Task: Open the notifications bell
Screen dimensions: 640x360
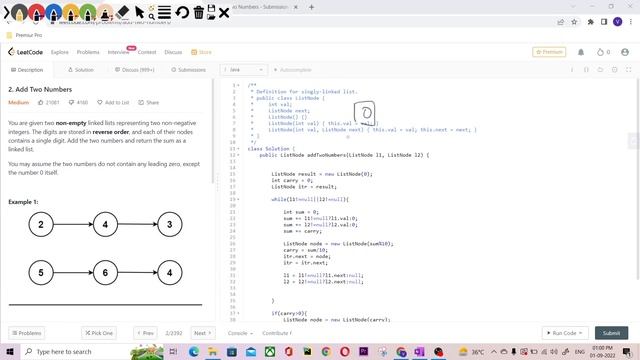Action: coord(581,52)
